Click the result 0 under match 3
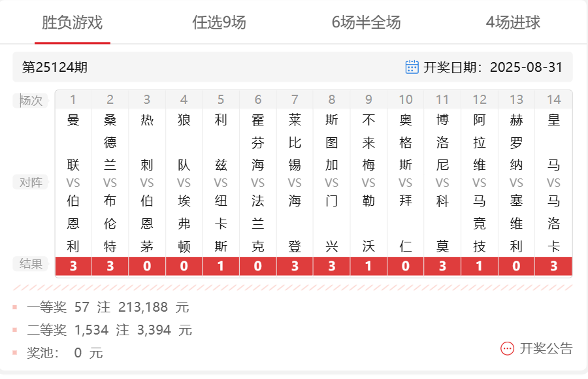The height and width of the screenshot is (379, 588). tap(146, 266)
